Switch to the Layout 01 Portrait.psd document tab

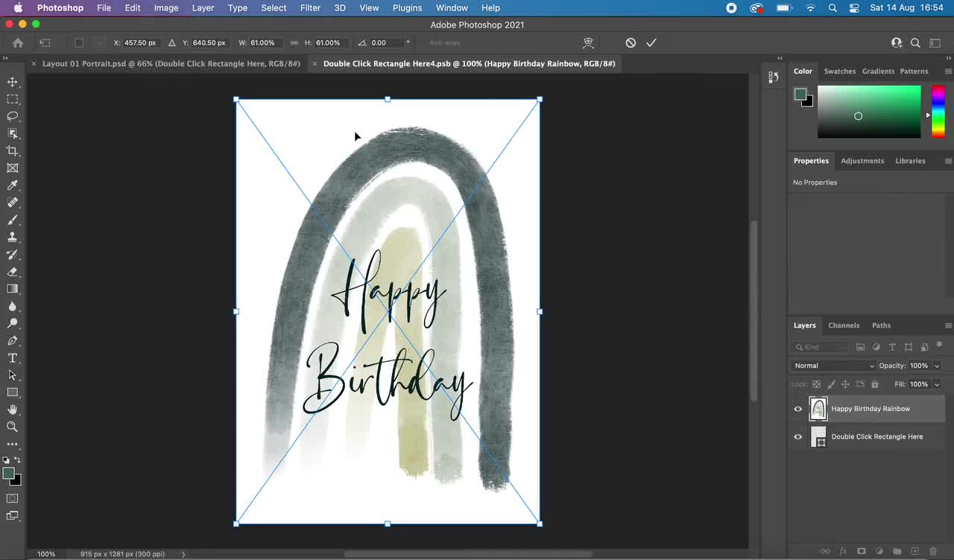171,64
